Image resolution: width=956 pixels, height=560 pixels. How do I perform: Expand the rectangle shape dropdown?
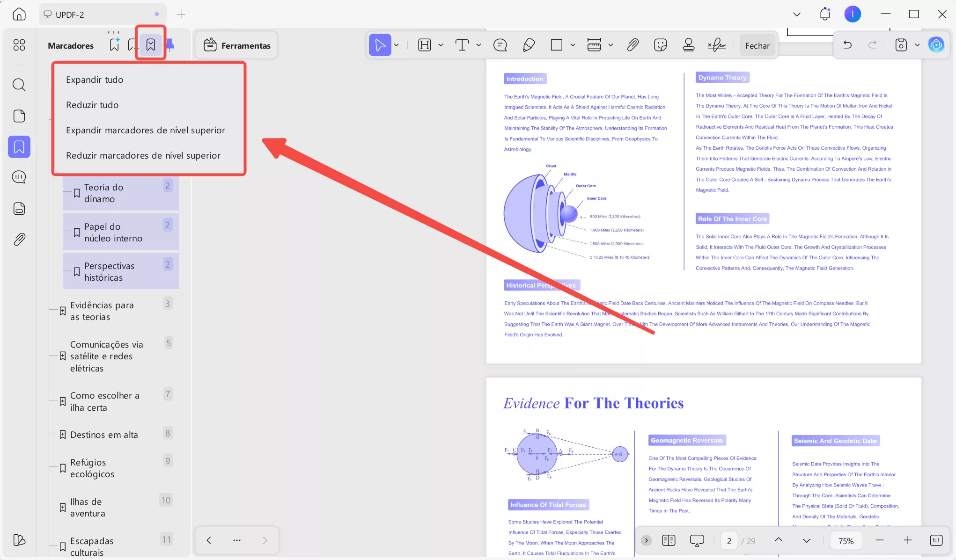coord(573,45)
